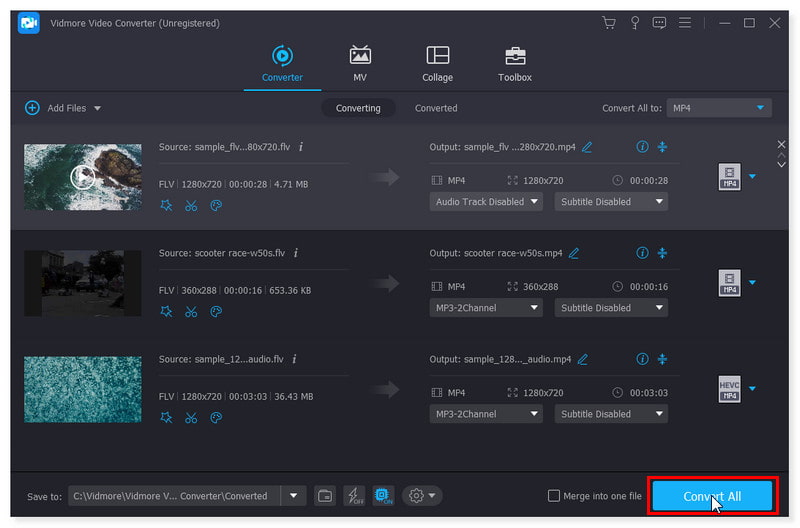Screen dimensions: 800x528
Task: Open the Audio Track Disabled dropdown
Action: coord(486,202)
